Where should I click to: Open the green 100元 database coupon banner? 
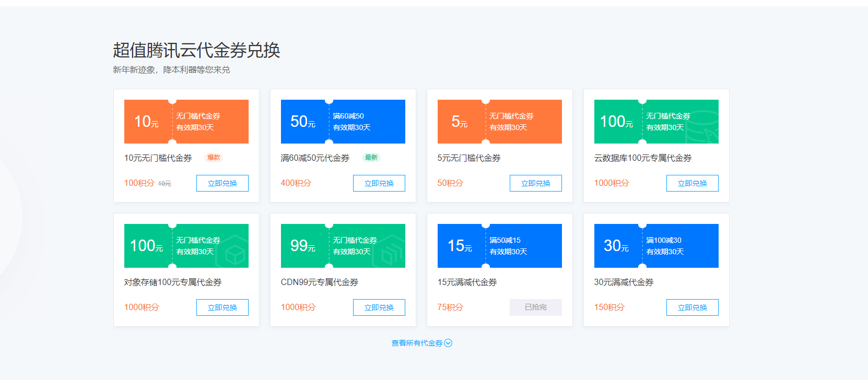pyautogui.click(x=656, y=122)
